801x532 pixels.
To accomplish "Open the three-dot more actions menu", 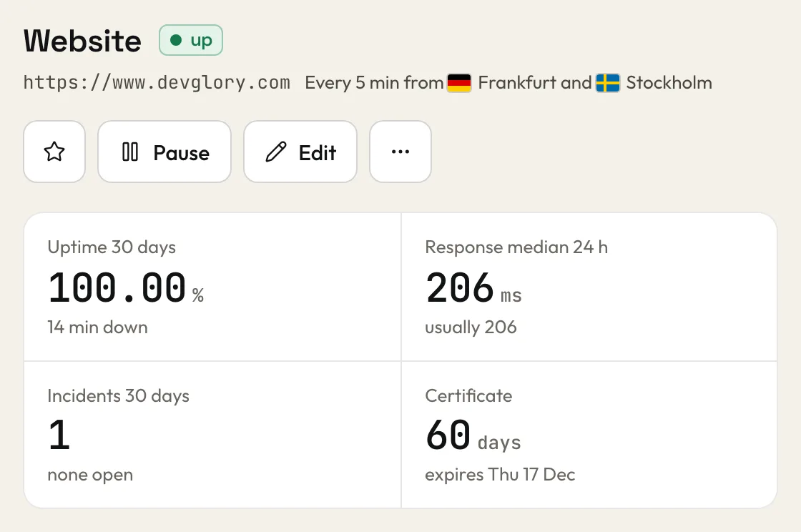I will (x=400, y=152).
